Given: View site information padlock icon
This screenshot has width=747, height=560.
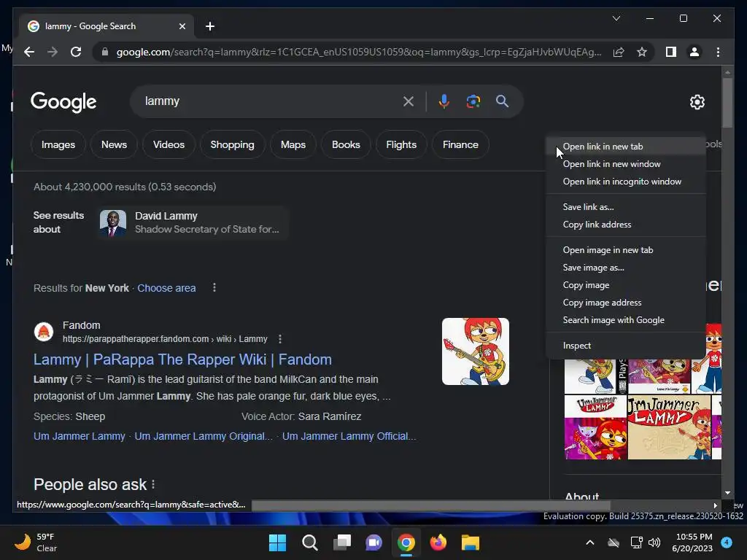Looking at the screenshot, I should click(x=105, y=52).
